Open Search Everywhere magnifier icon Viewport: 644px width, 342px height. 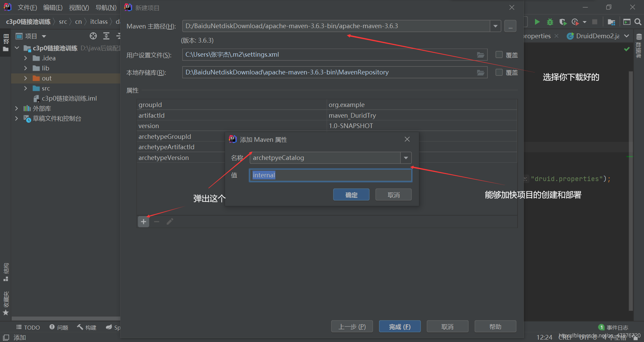click(638, 22)
